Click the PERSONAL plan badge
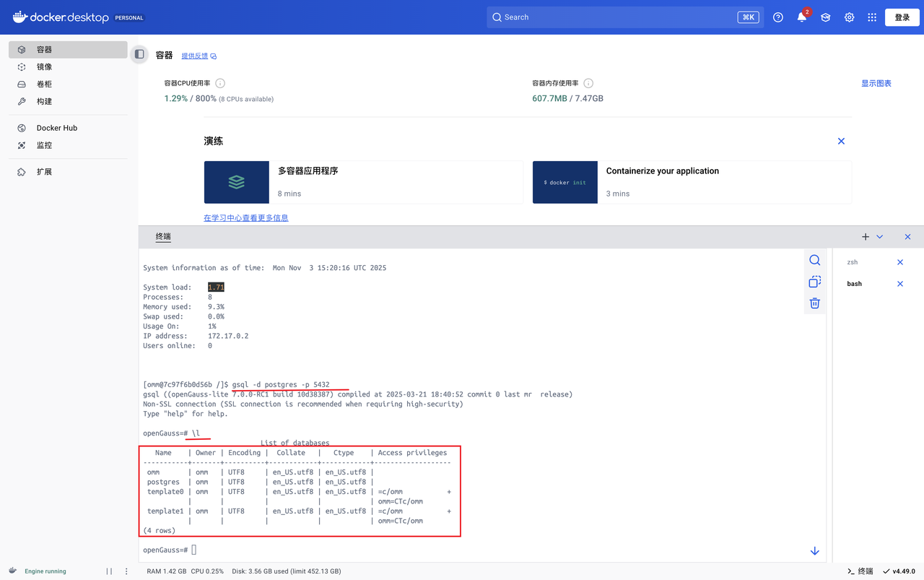Image resolution: width=924 pixels, height=580 pixels. pyautogui.click(x=130, y=18)
